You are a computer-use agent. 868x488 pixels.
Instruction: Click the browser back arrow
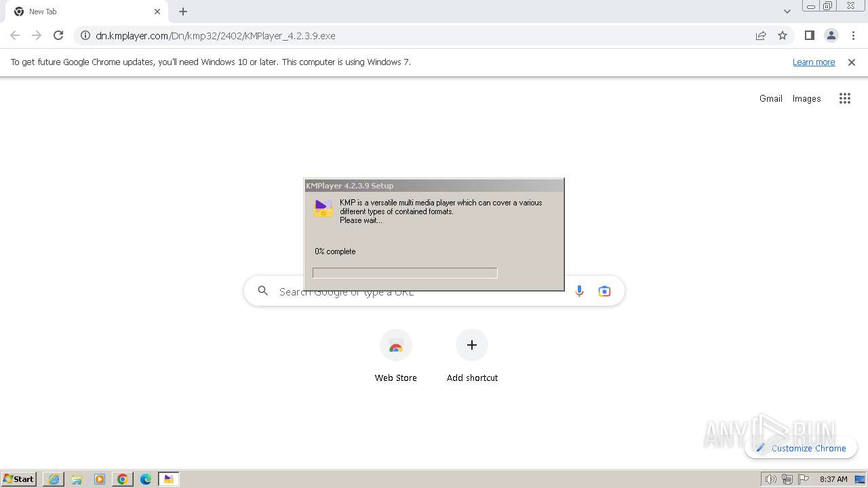click(x=15, y=35)
